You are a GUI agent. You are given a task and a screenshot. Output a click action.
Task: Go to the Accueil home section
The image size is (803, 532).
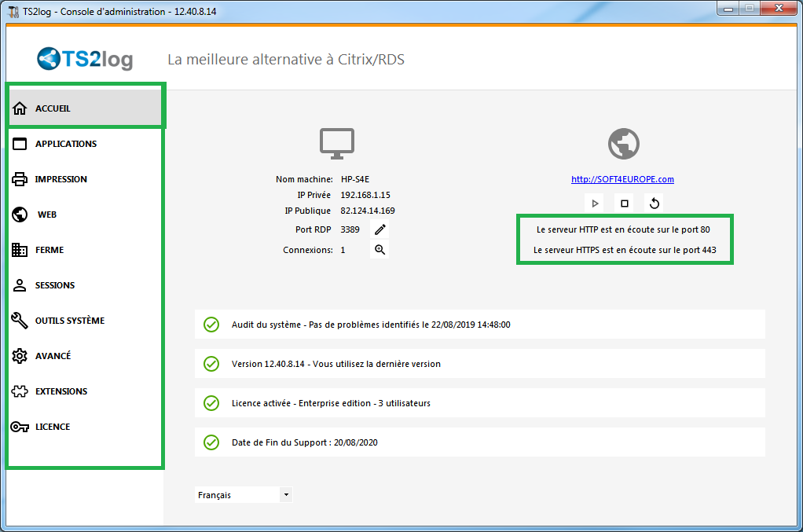pos(85,108)
